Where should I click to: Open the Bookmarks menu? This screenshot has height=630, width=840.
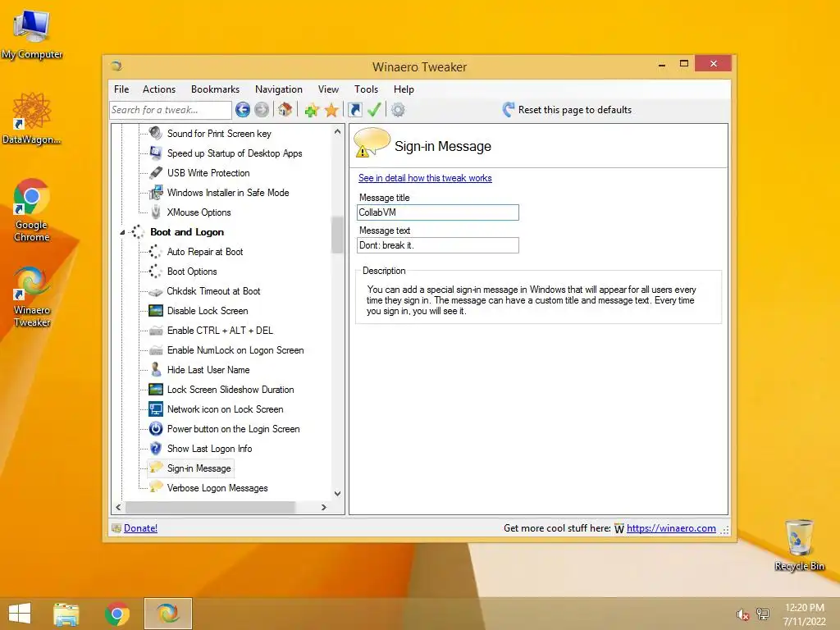click(216, 89)
